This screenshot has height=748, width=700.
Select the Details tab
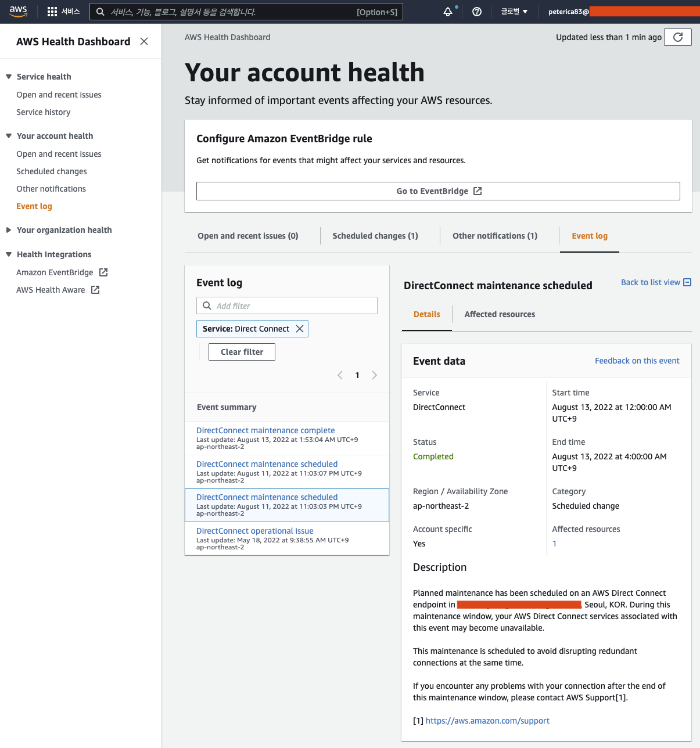pyautogui.click(x=427, y=314)
